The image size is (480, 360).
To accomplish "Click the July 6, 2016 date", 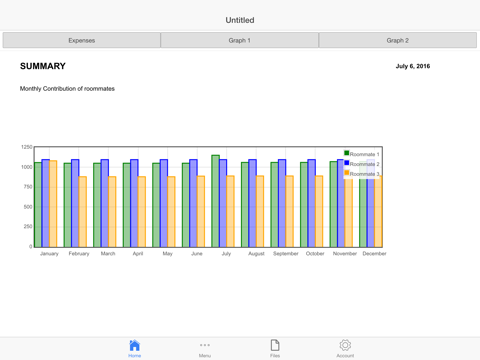I will (x=413, y=66).
